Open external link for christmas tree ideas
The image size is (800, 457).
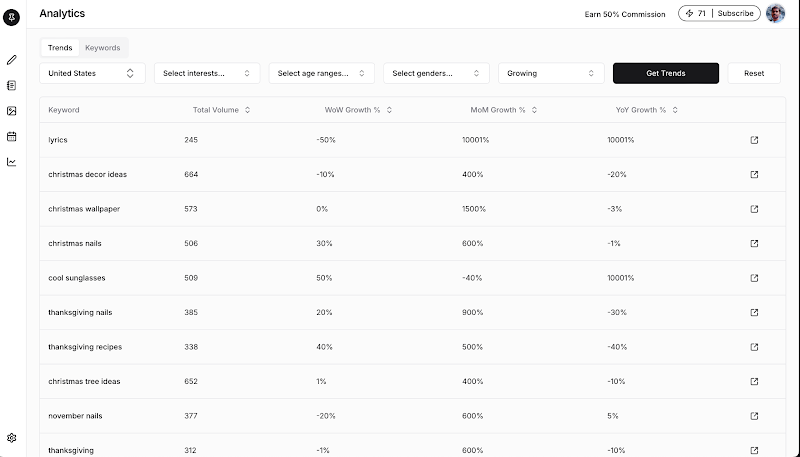(754, 382)
